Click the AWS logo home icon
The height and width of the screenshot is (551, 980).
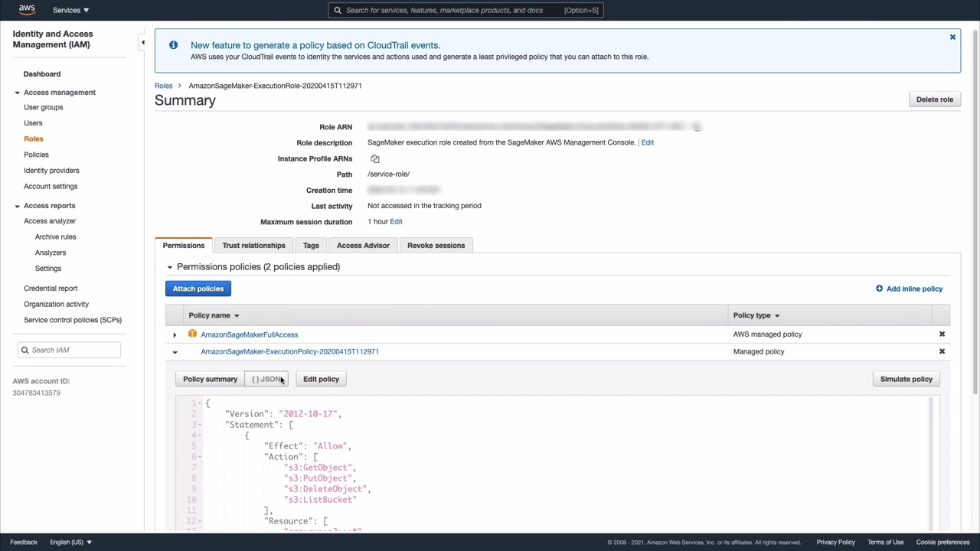coord(27,10)
